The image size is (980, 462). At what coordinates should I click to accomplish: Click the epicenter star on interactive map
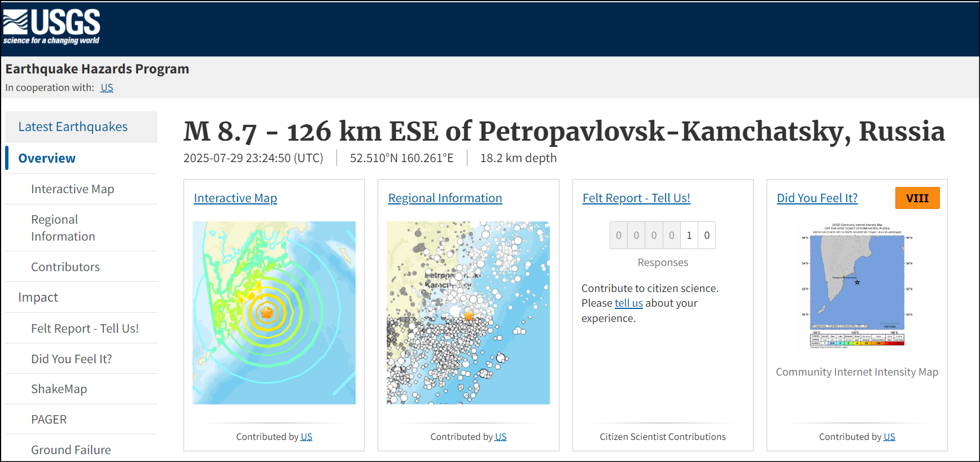point(266,312)
